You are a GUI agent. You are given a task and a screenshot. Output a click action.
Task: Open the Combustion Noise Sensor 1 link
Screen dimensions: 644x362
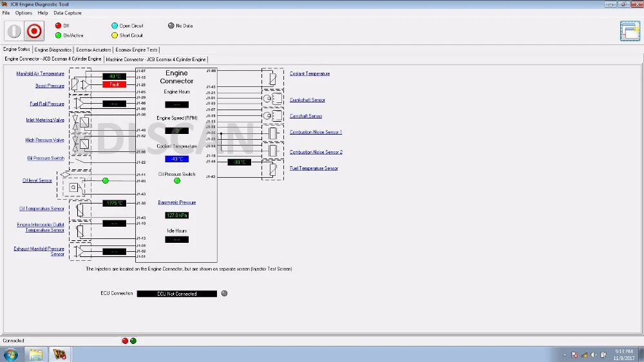pyautogui.click(x=316, y=132)
